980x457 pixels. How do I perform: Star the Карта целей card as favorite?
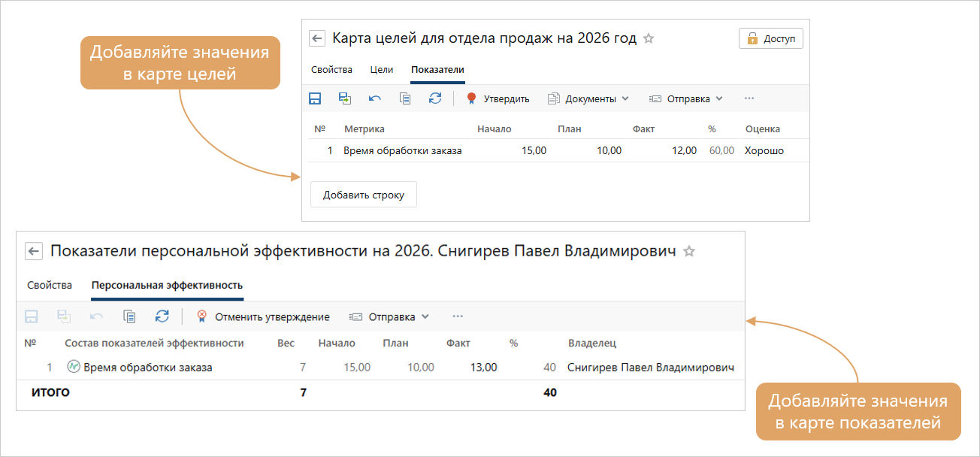649,38
